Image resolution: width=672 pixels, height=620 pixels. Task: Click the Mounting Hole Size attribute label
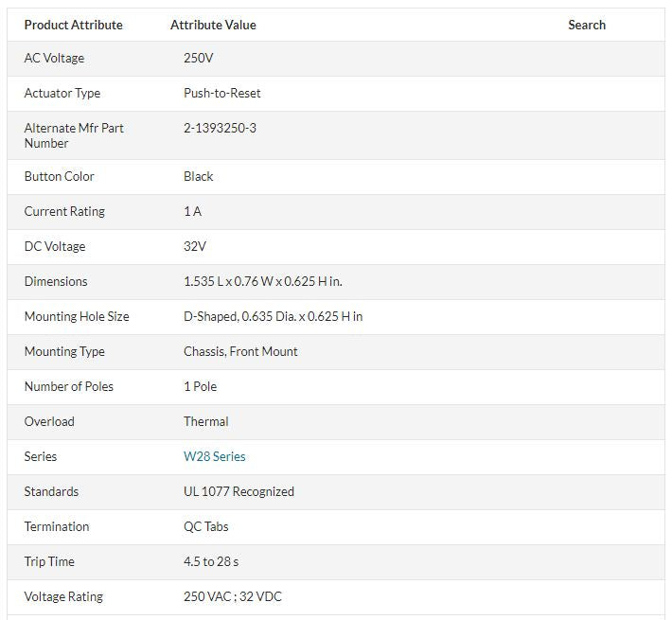point(77,317)
